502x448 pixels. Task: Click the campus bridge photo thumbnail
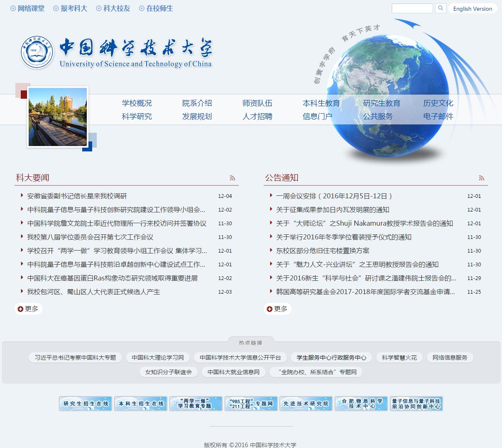[x=58, y=117]
